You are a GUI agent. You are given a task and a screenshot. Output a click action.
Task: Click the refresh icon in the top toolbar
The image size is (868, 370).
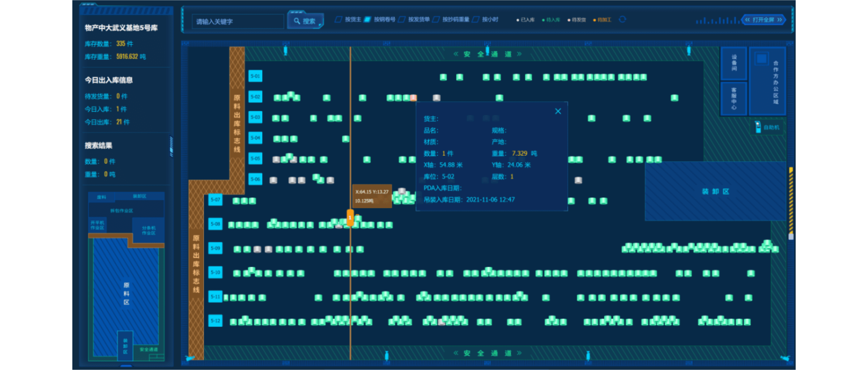pyautogui.click(x=622, y=20)
